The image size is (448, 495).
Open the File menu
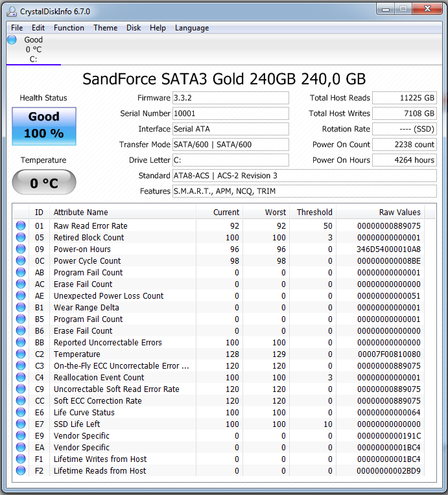[17, 28]
